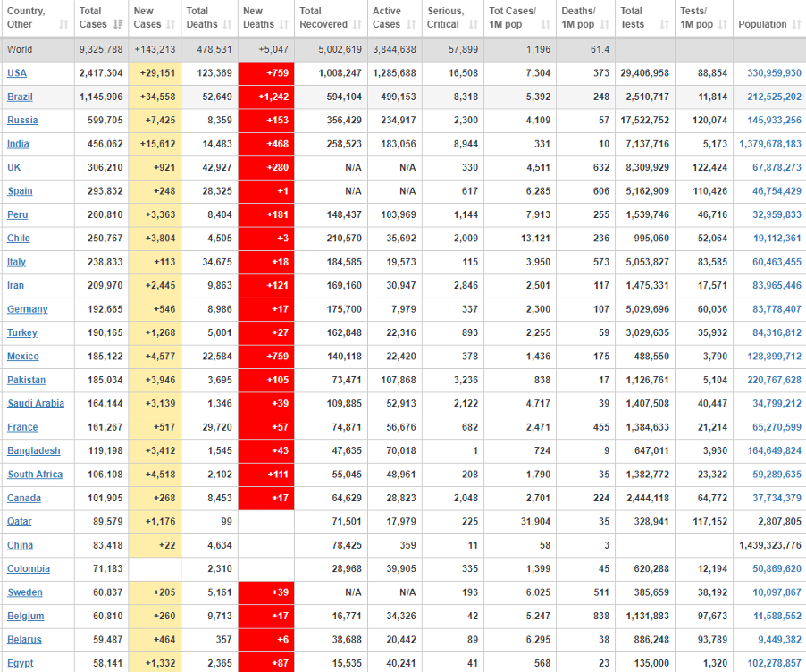Open the Qatar link
This screenshot has width=806, height=672.
pos(20,522)
